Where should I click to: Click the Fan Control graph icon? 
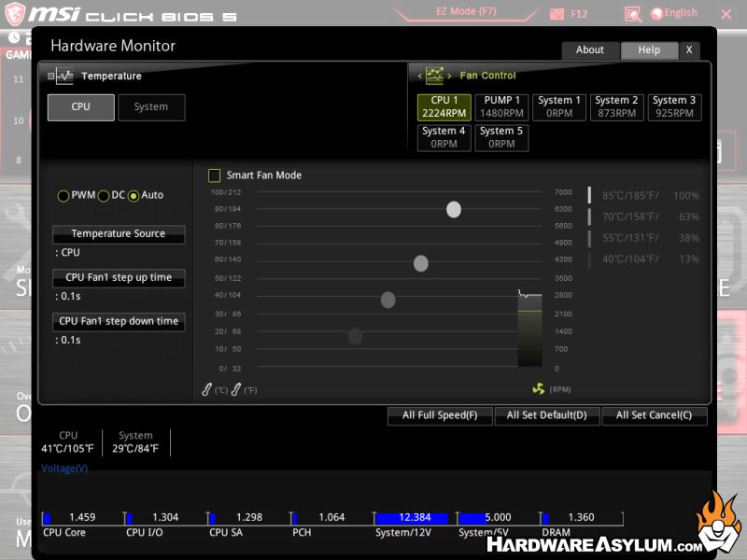(x=434, y=76)
